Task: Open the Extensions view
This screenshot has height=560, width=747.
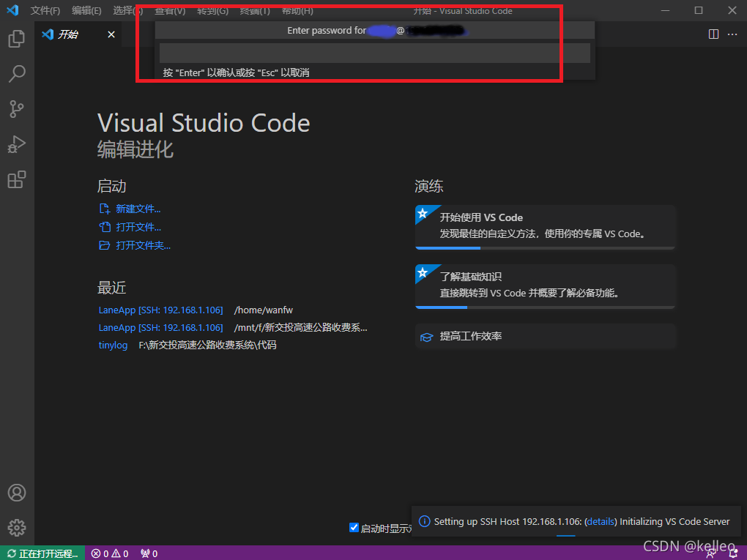Action: (17, 179)
